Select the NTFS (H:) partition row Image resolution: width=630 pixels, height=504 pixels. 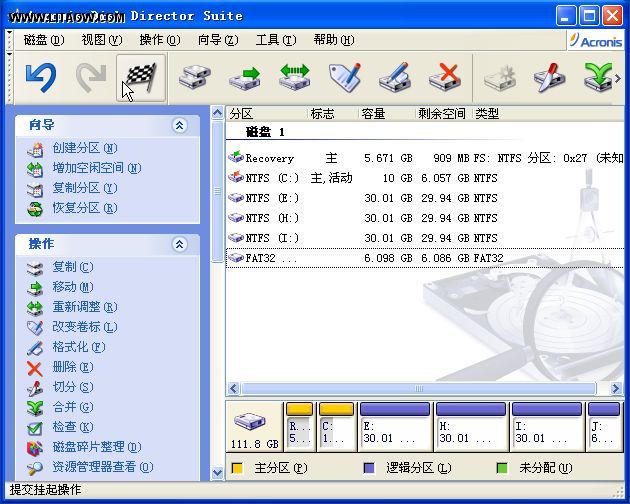(x=425, y=218)
